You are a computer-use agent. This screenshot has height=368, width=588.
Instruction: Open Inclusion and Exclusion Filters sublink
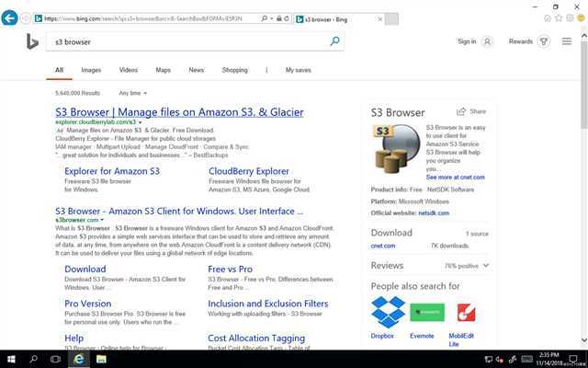coord(268,304)
